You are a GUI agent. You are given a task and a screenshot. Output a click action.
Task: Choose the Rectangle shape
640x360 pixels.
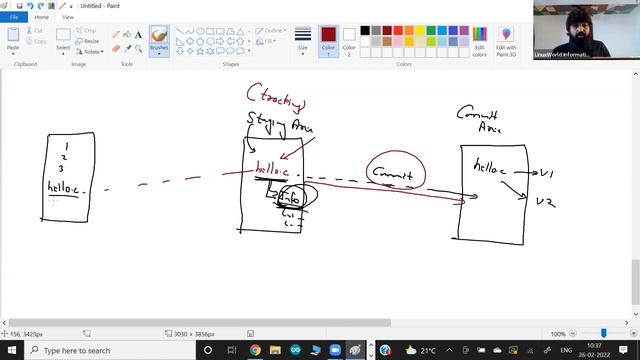(x=210, y=31)
